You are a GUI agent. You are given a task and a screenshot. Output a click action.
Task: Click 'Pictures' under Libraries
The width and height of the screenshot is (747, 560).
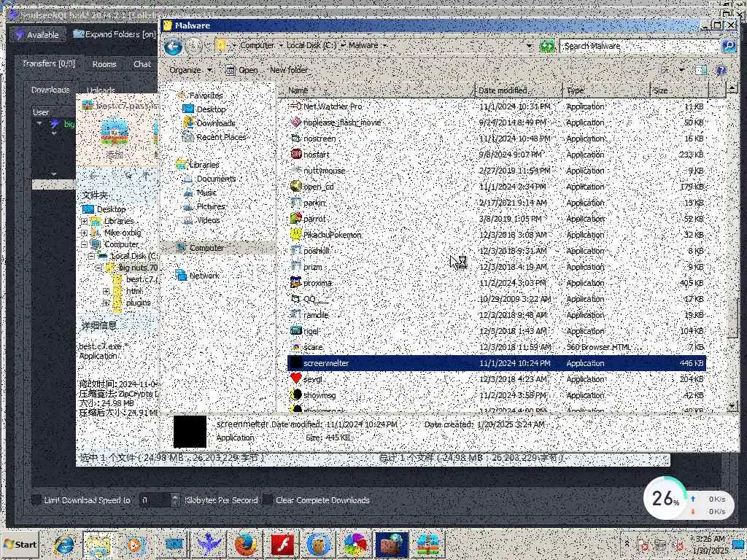point(211,206)
